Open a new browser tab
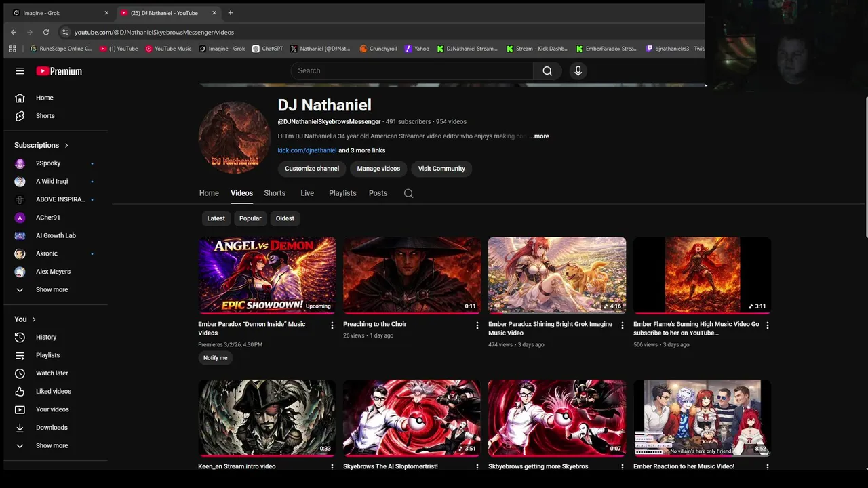The height and width of the screenshot is (488, 868). (230, 12)
